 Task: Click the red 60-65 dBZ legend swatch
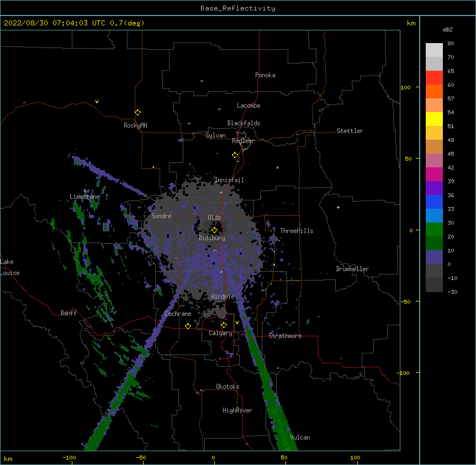434,78
